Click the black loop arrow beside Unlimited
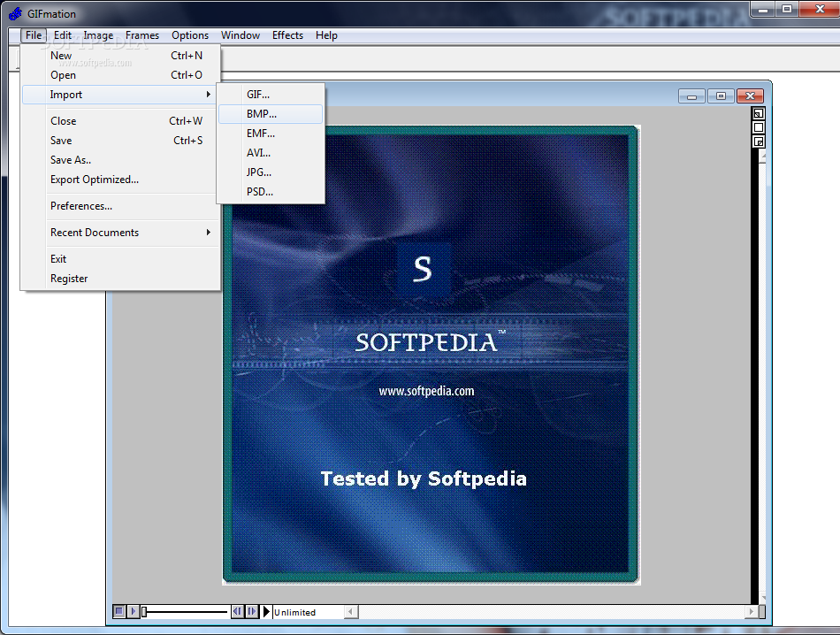This screenshot has height=635, width=840. pyautogui.click(x=266, y=611)
